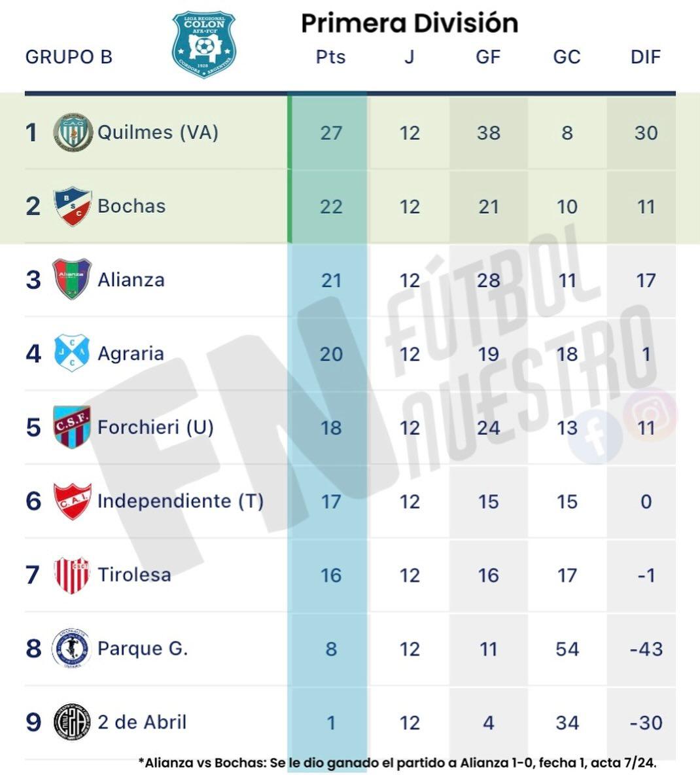Screen dimensions: 700x775
Task: Click the Quilmes (VA) team name
Action: click(158, 132)
